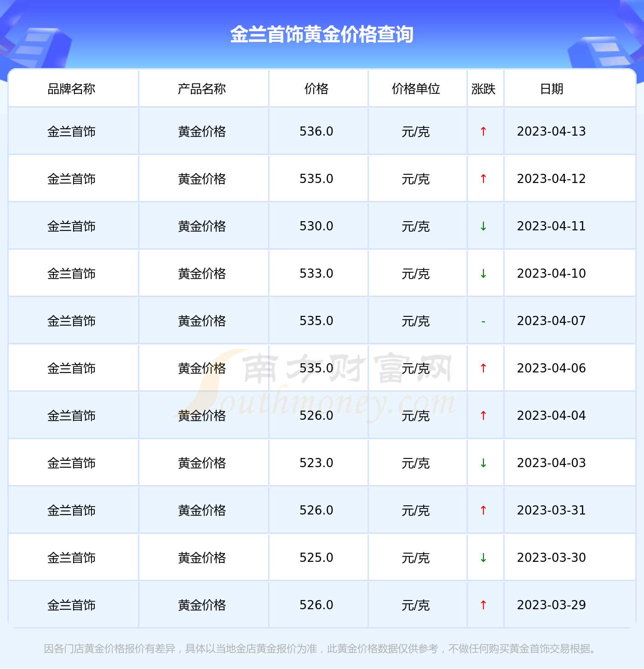Click the down arrow for 2023-04-11
This screenshot has height=669, width=644.
483,226
